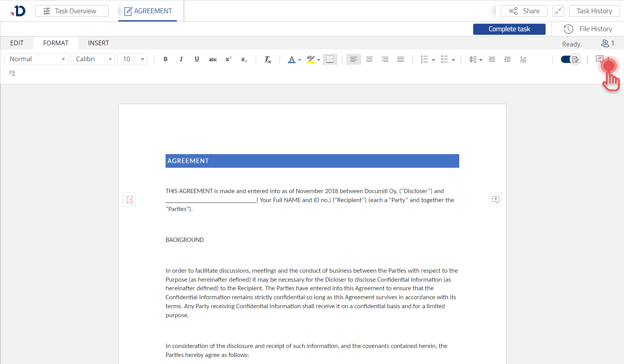
Task: Expand the Calibri font dropdown
Action: [93, 59]
